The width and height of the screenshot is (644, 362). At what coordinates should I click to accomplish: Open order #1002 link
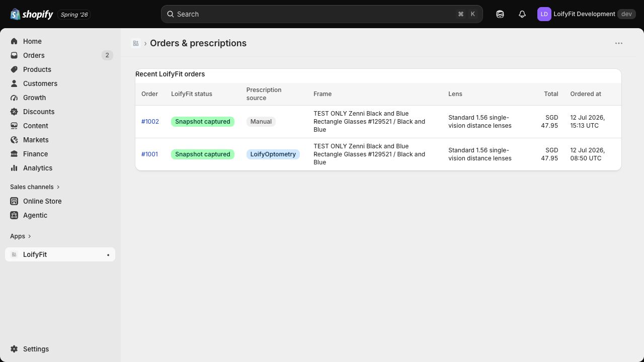click(150, 122)
